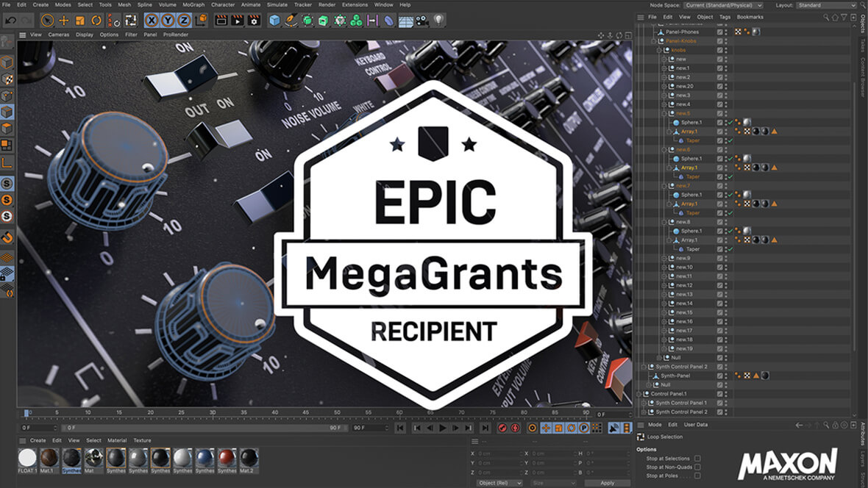Select the Live Selection arrow tool
The width and height of the screenshot is (868, 488).
point(48,21)
